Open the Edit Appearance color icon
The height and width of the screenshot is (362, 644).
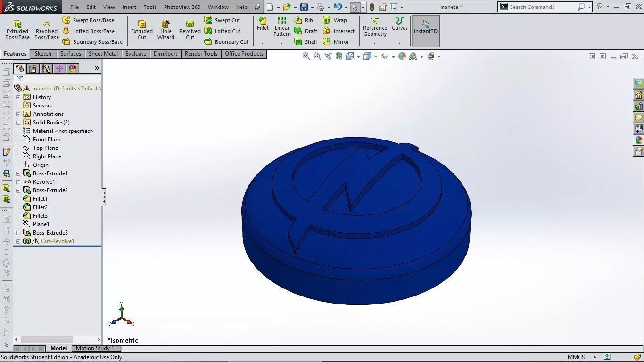(x=402, y=56)
